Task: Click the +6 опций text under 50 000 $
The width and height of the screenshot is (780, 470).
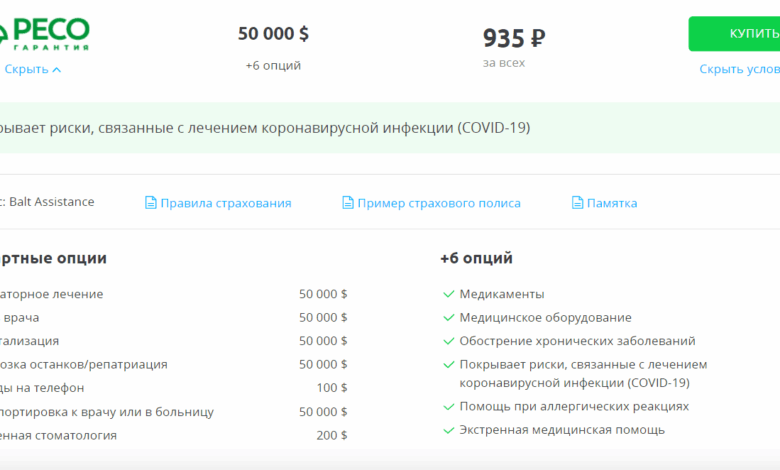Action: click(273, 66)
